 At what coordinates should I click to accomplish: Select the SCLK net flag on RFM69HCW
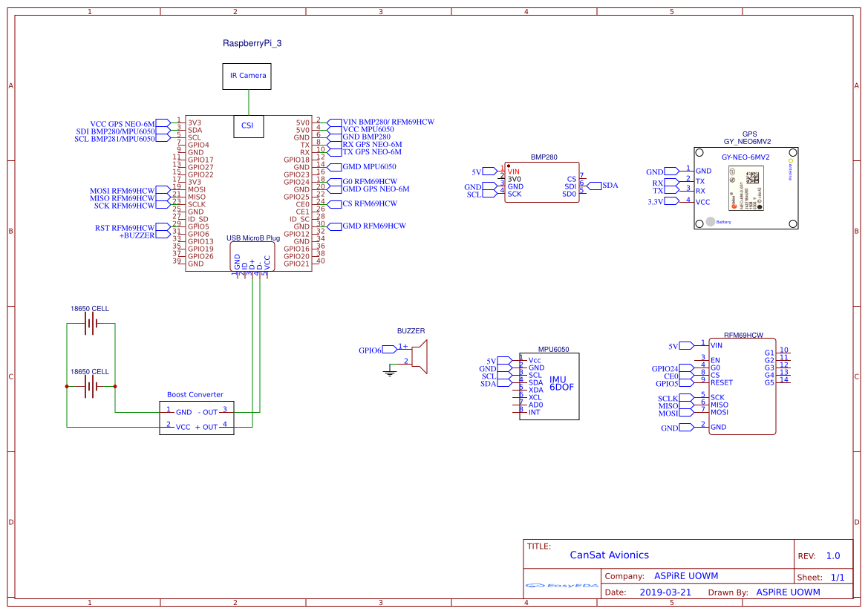(x=676, y=399)
